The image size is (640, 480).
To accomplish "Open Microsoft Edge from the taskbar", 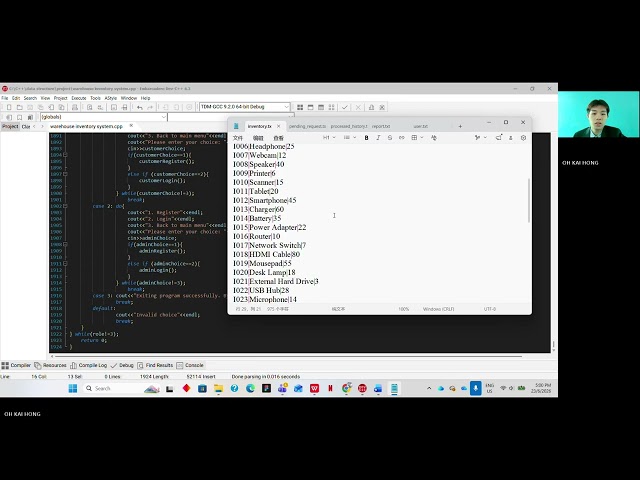I will click(x=250, y=388).
